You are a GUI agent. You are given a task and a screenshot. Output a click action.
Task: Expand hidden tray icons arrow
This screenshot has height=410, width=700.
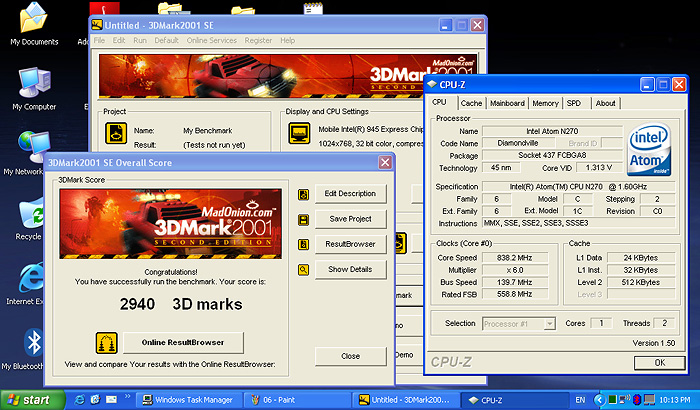coord(600,400)
